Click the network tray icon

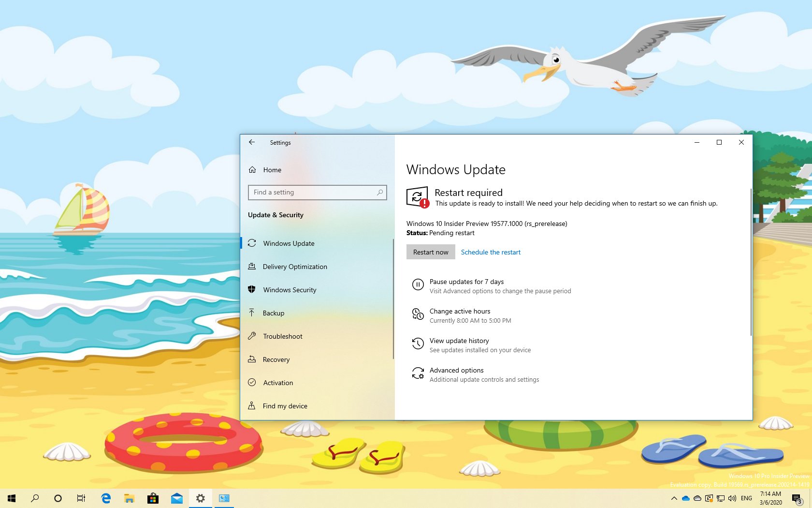(x=721, y=498)
